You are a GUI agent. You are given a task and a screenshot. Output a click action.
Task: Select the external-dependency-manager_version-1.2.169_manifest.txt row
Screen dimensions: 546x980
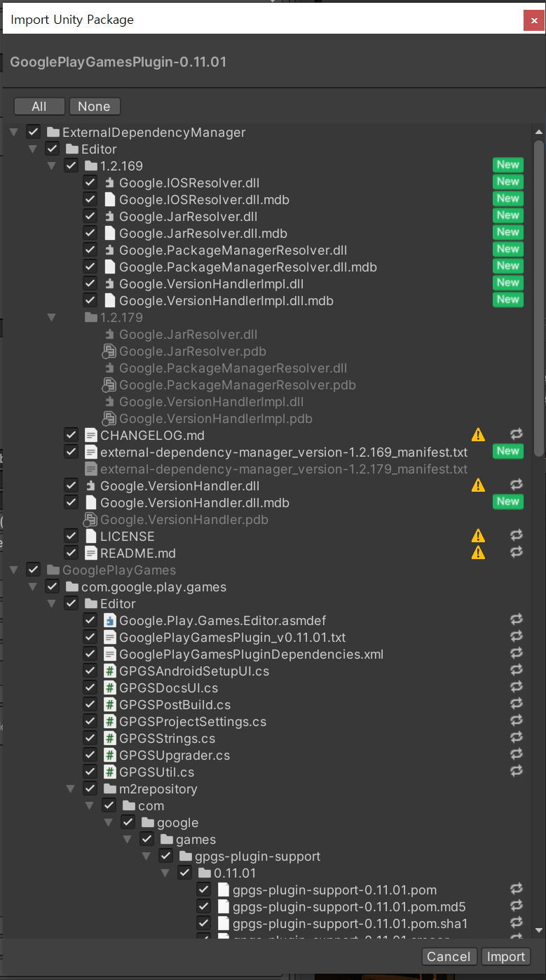pyautogui.click(x=266, y=452)
